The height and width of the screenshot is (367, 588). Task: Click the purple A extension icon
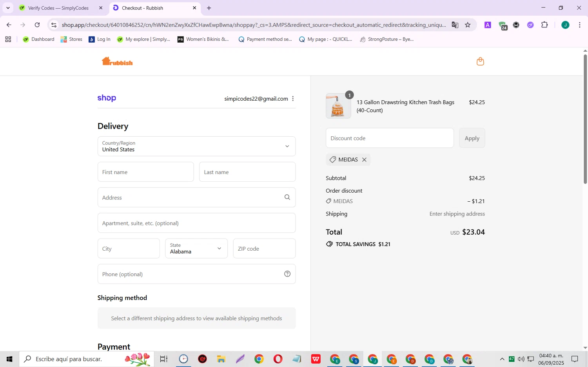tap(488, 25)
